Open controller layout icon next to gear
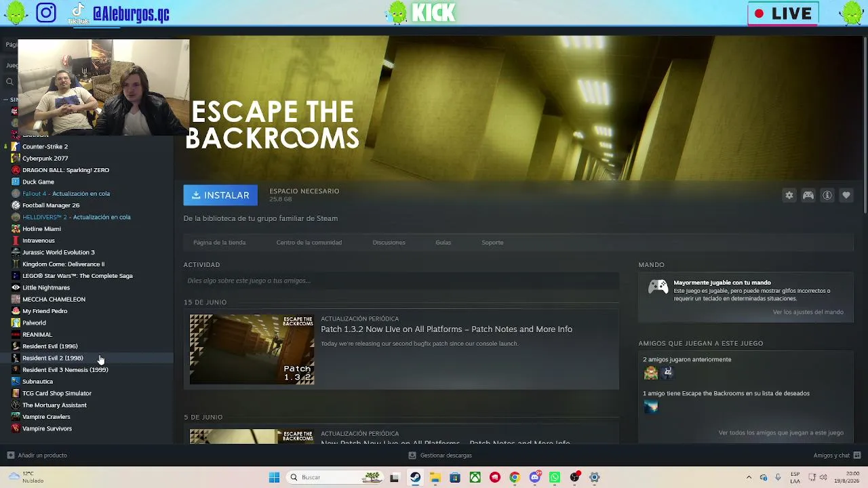The width and height of the screenshot is (868, 488). pyautogui.click(x=808, y=195)
